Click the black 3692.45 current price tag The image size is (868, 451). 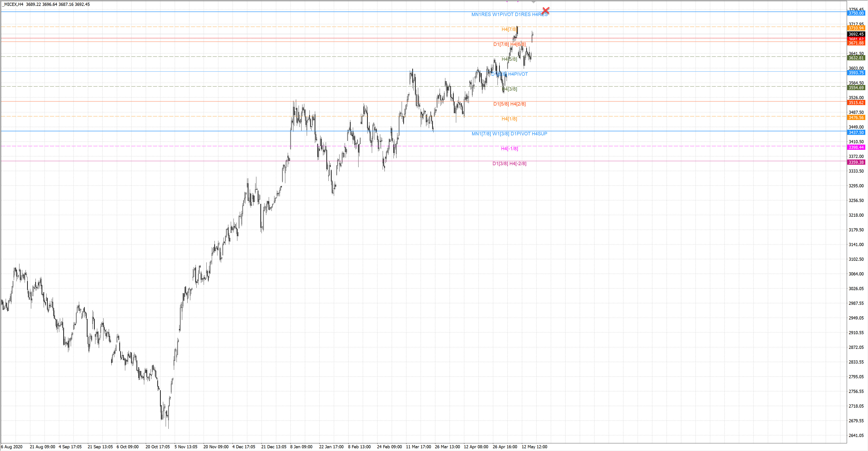856,34
